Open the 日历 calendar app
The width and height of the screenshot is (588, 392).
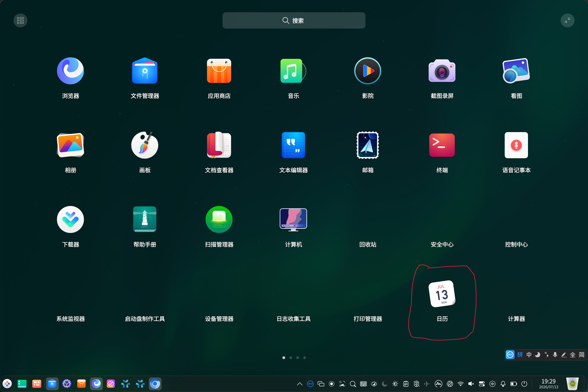[x=442, y=294]
